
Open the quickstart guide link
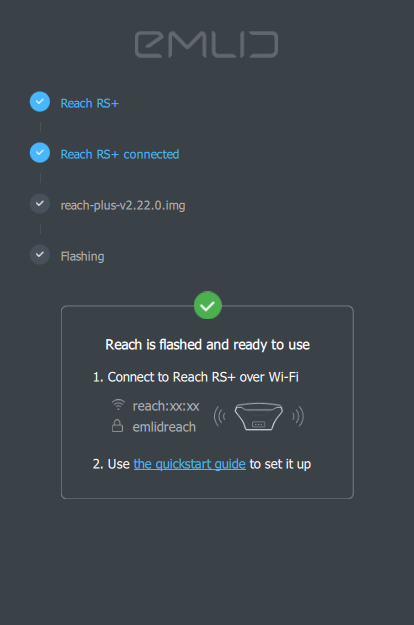click(190, 464)
